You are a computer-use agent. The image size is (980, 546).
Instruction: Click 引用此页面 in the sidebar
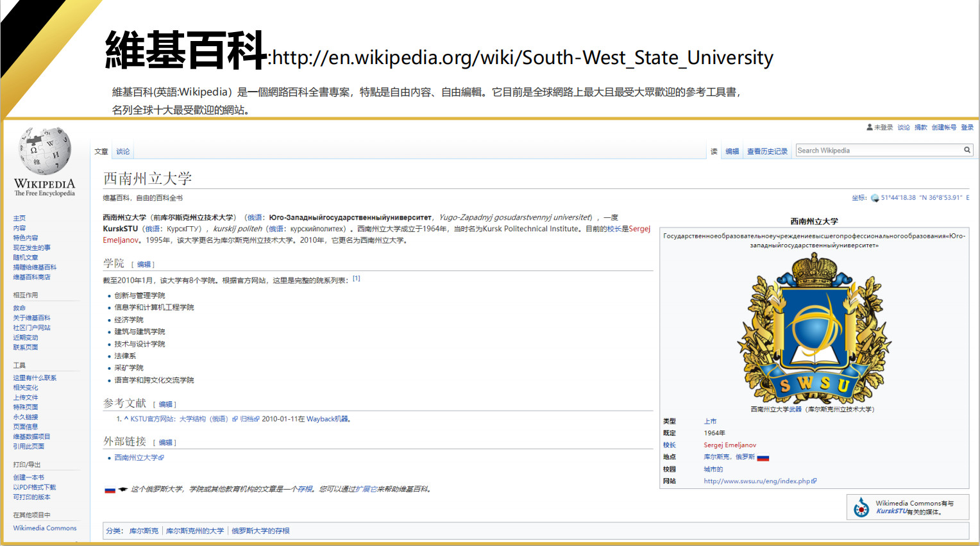click(x=29, y=447)
